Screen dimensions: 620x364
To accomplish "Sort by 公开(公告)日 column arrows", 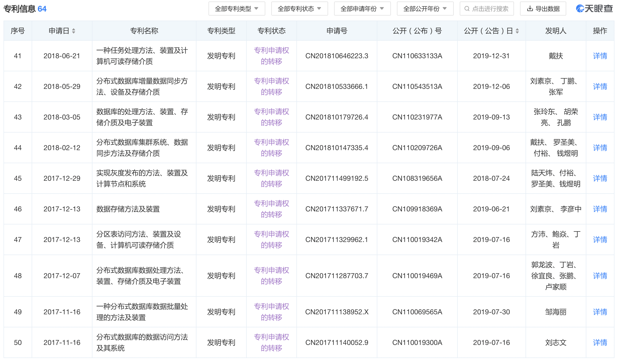I will click(517, 31).
